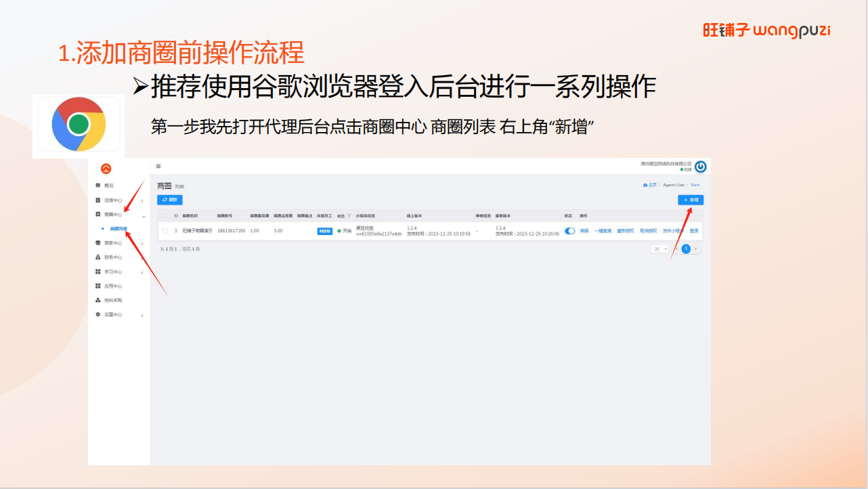
Task: Click the value 1.00 in the row
Action: point(255,231)
